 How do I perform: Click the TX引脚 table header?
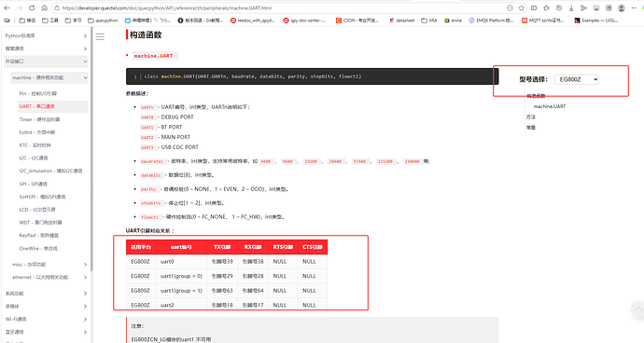[x=222, y=247]
